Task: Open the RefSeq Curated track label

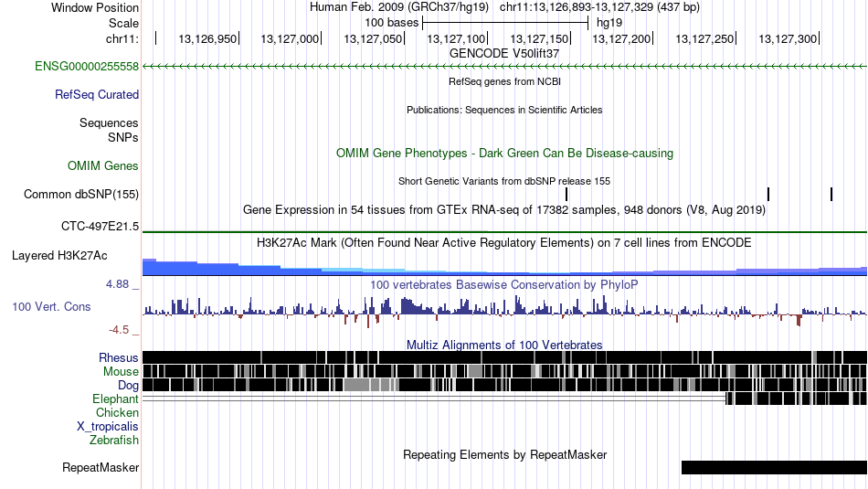Action: tap(97, 95)
